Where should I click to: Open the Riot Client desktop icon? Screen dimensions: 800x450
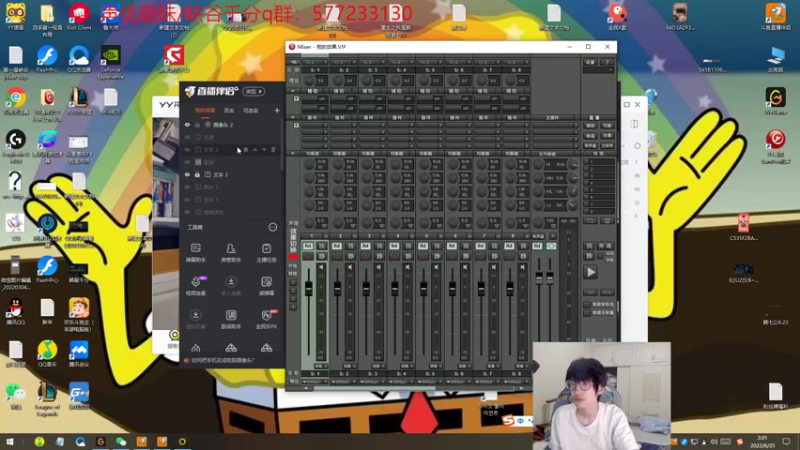point(79,17)
